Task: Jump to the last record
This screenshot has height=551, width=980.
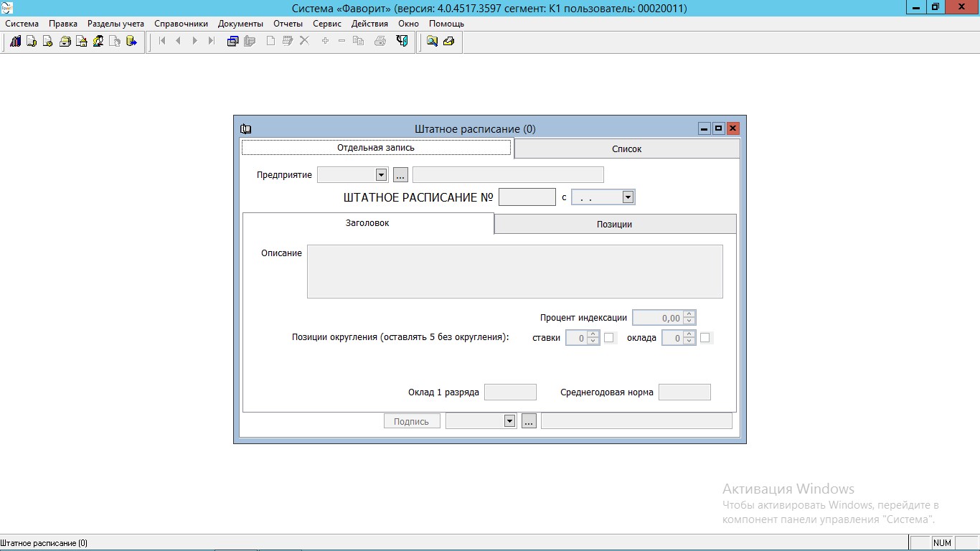Action: click(211, 42)
